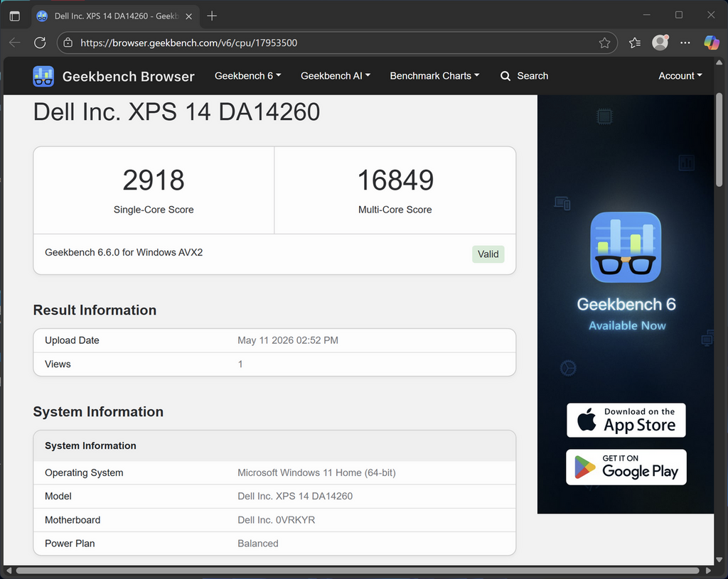Click the large Geekbench 6 app icon
The width and height of the screenshot is (728, 579).
(x=626, y=247)
